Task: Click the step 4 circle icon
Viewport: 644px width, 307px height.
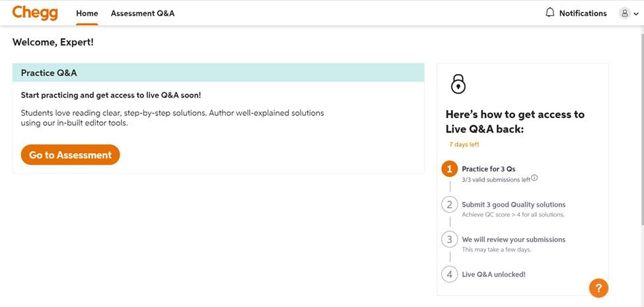Action: pyautogui.click(x=449, y=274)
